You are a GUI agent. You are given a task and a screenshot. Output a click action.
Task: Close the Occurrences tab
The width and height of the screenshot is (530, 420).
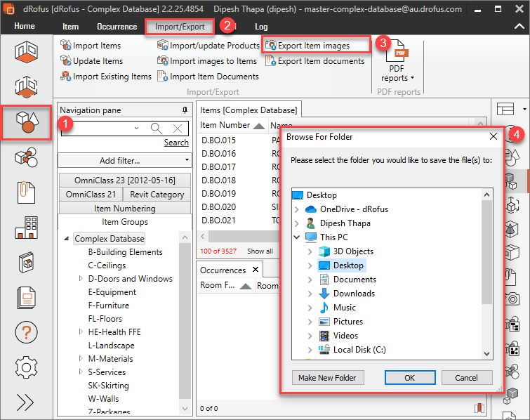(256, 269)
